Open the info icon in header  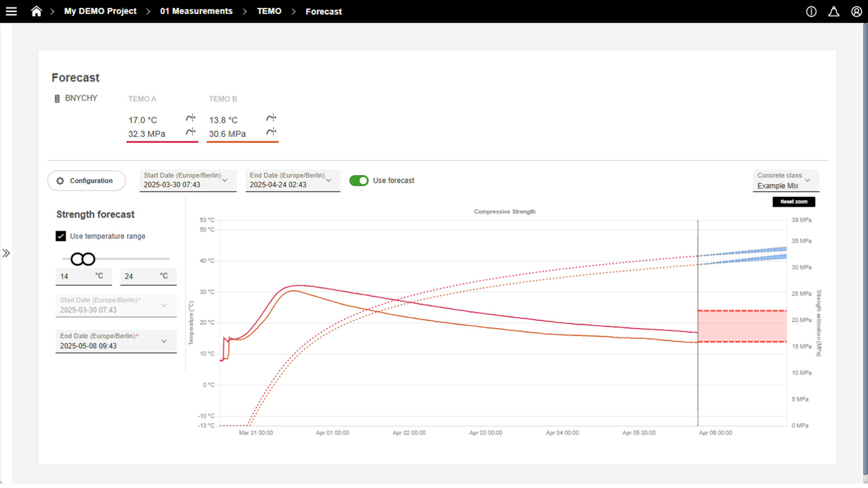(811, 12)
